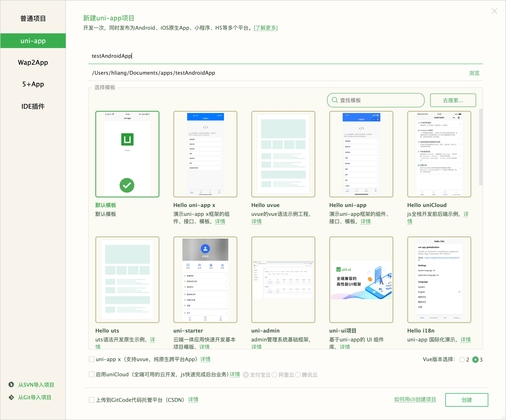Click the magnifier icon in template search
The image size is (506, 420).
click(335, 100)
